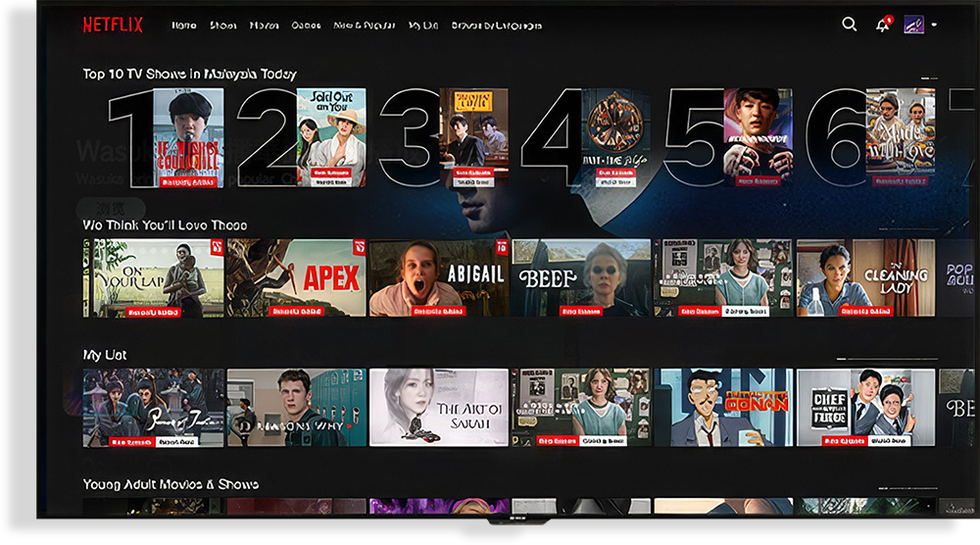
Task: Open the Cleaning Lady title card
Action: pyautogui.click(x=865, y=278)
